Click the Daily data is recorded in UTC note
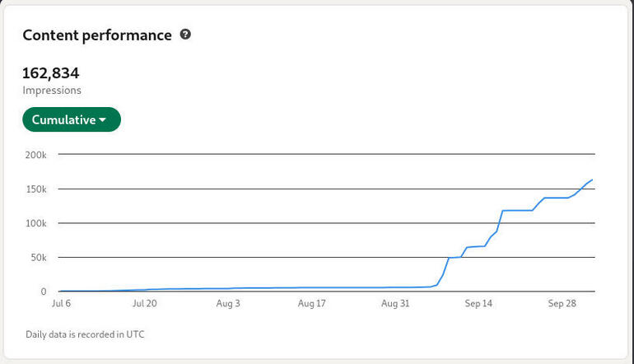 [x=86, y=334]
